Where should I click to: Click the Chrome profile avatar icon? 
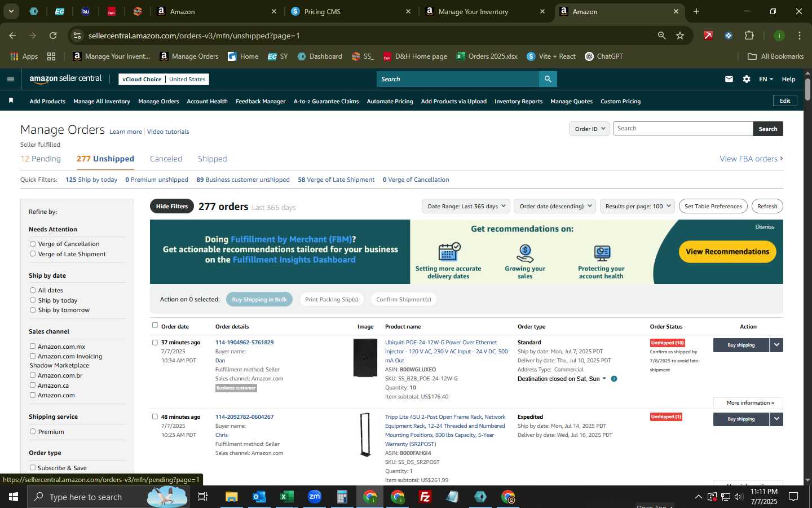[779, 36]
